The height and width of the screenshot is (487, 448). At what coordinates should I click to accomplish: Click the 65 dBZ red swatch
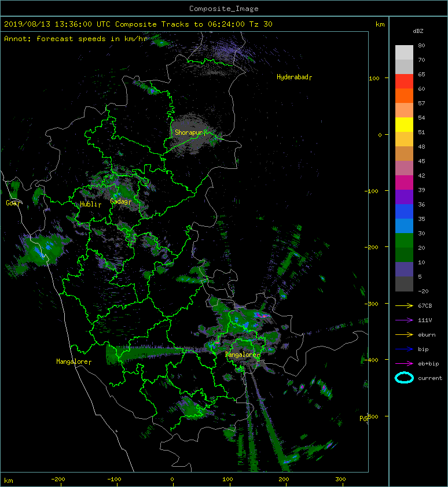pos(404,81)
